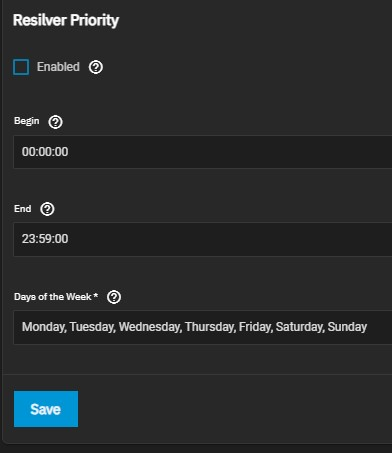Tick the Enabled checkbox
Image resolution: width=392 pixels, height=453 pixels.
point(21,67)
